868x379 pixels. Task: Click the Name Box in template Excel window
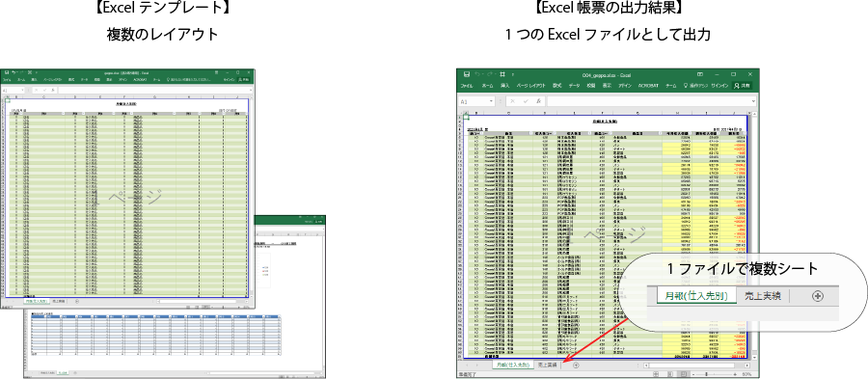[x=14, y=91]
